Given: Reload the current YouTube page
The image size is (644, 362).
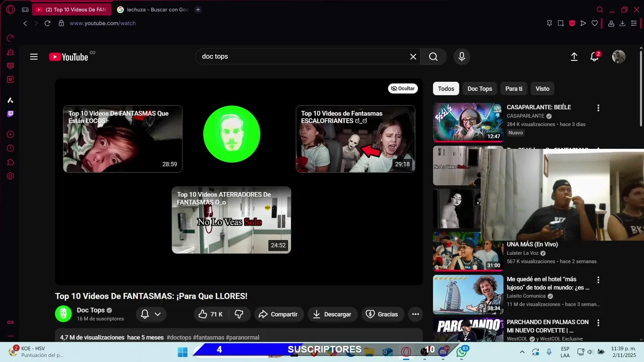Looking at the screenshot, I should pos(47,23).
